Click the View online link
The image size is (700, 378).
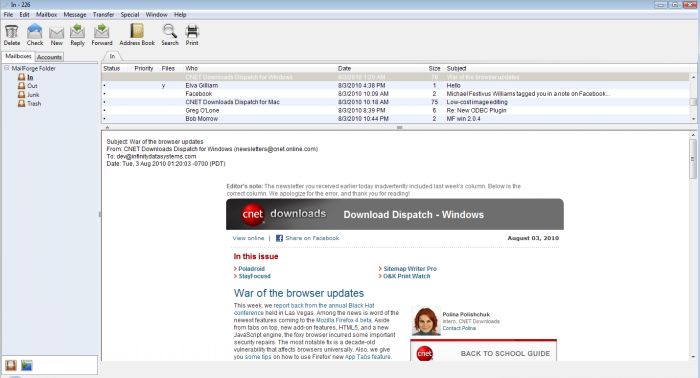248,238
